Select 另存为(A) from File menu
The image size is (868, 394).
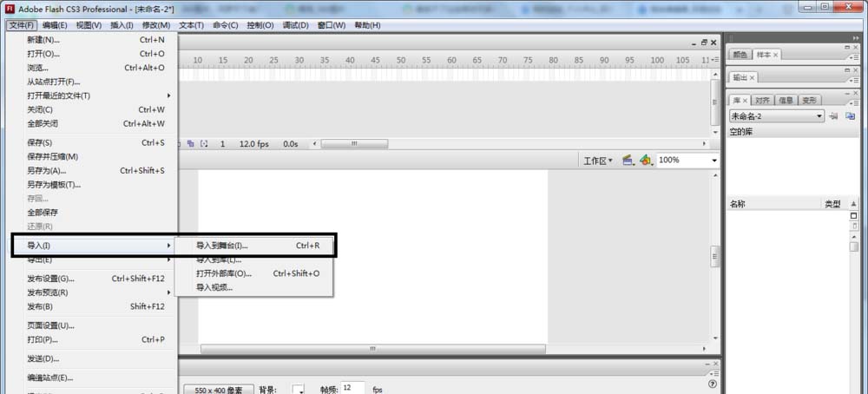tap(94, 170)
